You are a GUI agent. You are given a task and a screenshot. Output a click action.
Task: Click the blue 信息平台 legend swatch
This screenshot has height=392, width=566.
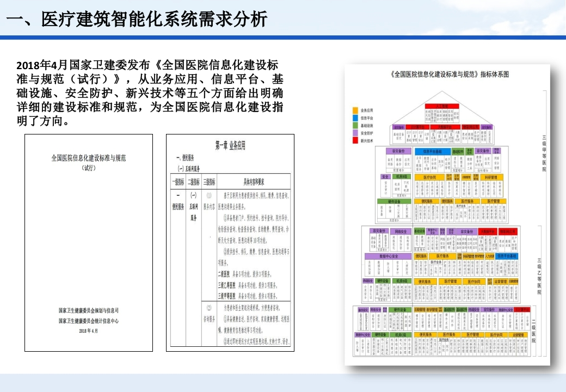pyautogui.click(x=355, y=118)
